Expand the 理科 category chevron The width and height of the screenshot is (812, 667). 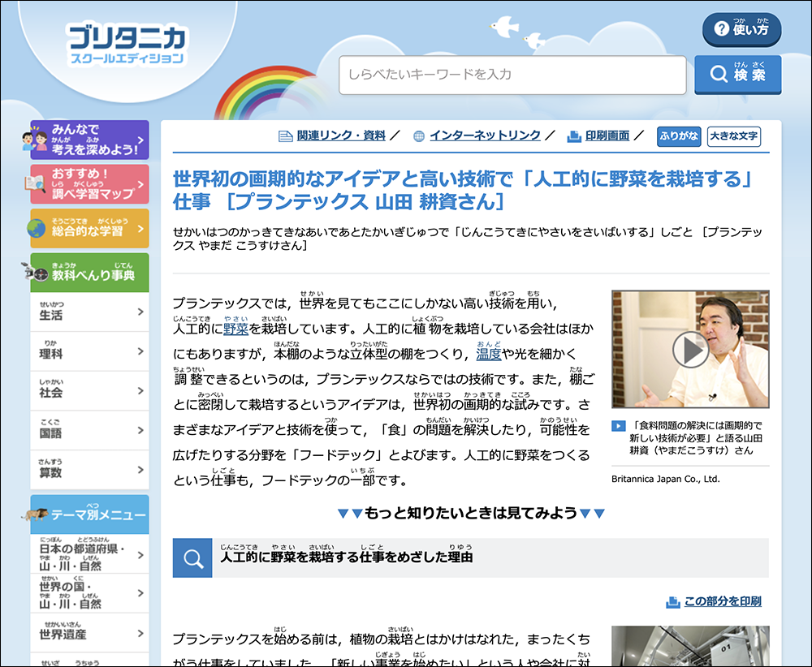point(140,351)
